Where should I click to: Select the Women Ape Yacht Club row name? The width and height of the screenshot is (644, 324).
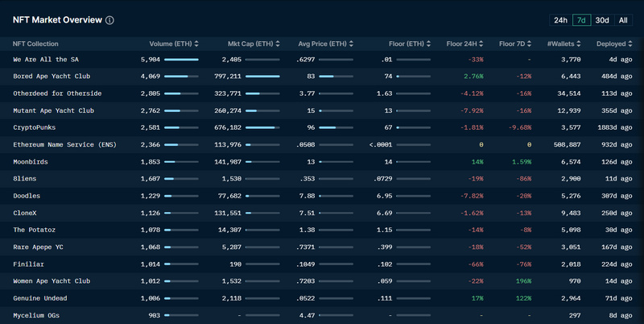pos(52,281)
